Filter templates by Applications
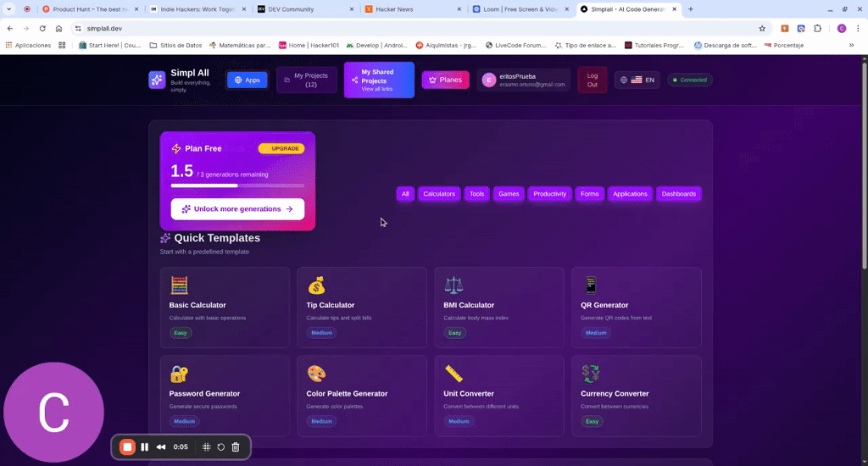The image size is (868, 466). (630, 194)
